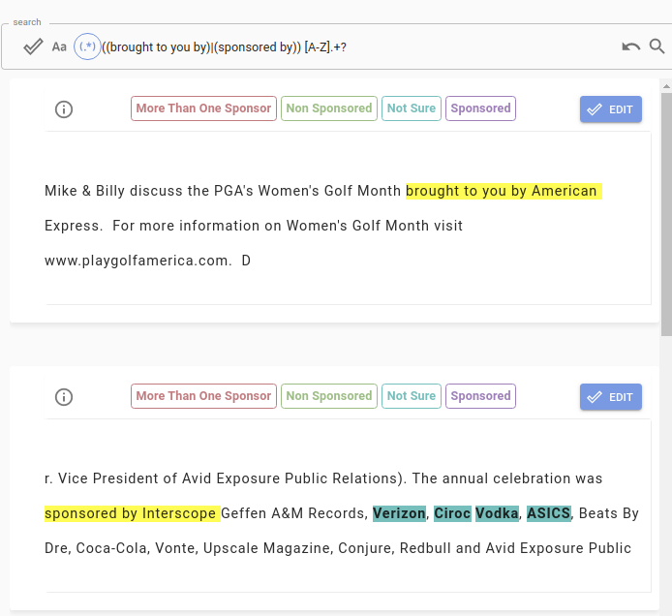Open info icon on the American Express card
Image resolution: width=672 pixels, height=616 pixels.
click(64, 109)
